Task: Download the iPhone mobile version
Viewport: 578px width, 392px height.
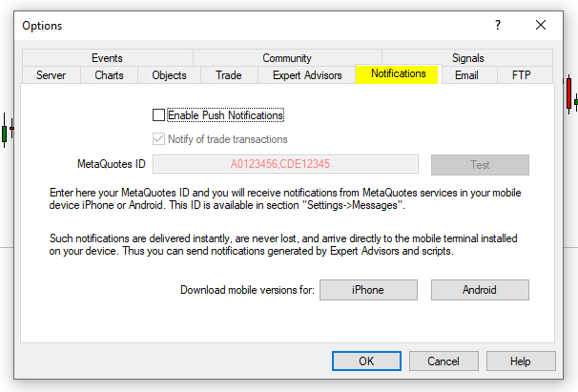Action: [x=367, y=290]
